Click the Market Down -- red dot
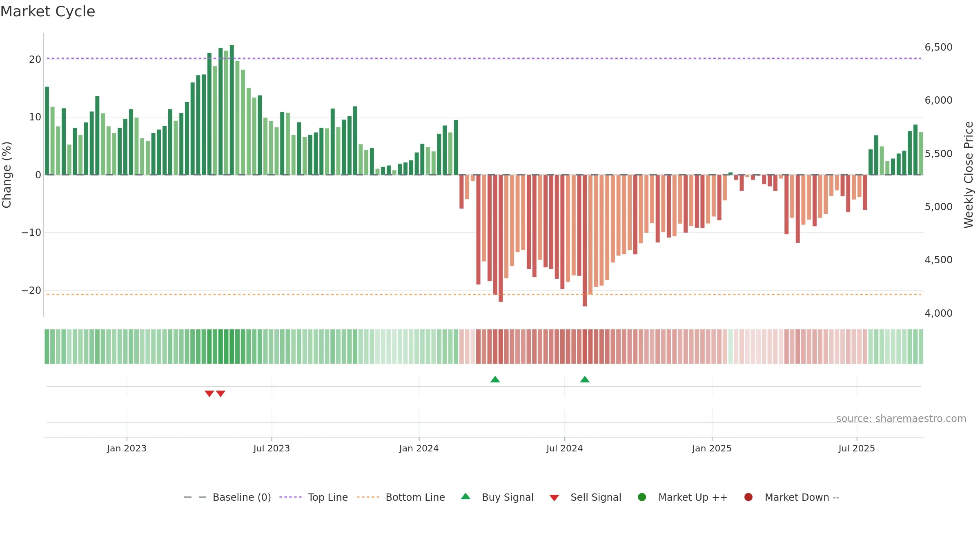Image resolution: width=980 pixels, height=551 pixels. (748, 497)
